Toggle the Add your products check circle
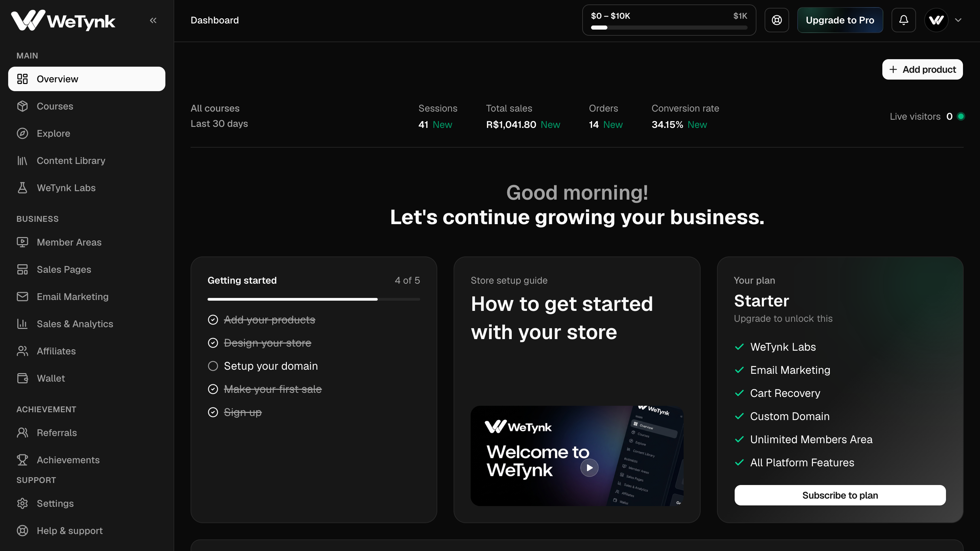This screenshot has height=551, width=980. pos(213,320)
